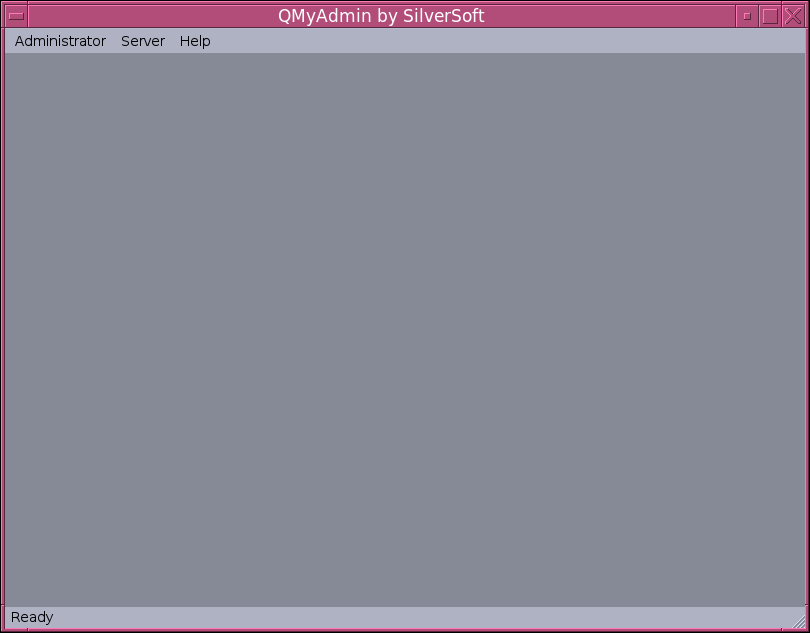
Task: Click the resize grip in status bar corner
Action: 798,622
